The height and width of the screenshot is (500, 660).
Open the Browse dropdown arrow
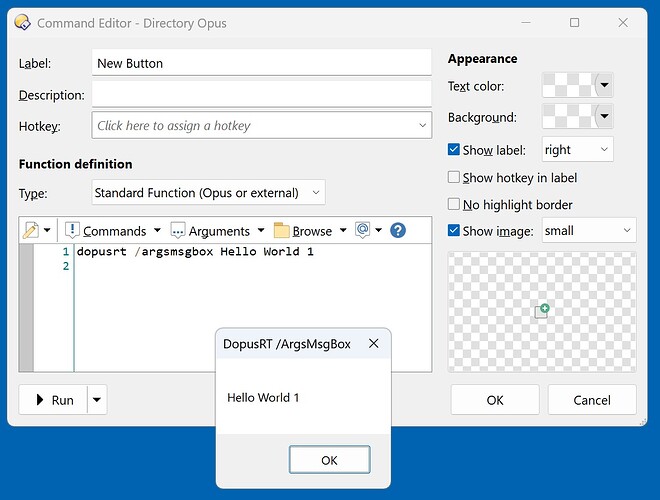pos(343,230)
